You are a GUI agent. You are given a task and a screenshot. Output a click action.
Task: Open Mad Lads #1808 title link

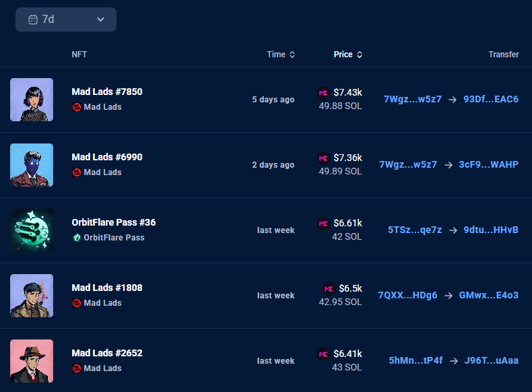107,288
